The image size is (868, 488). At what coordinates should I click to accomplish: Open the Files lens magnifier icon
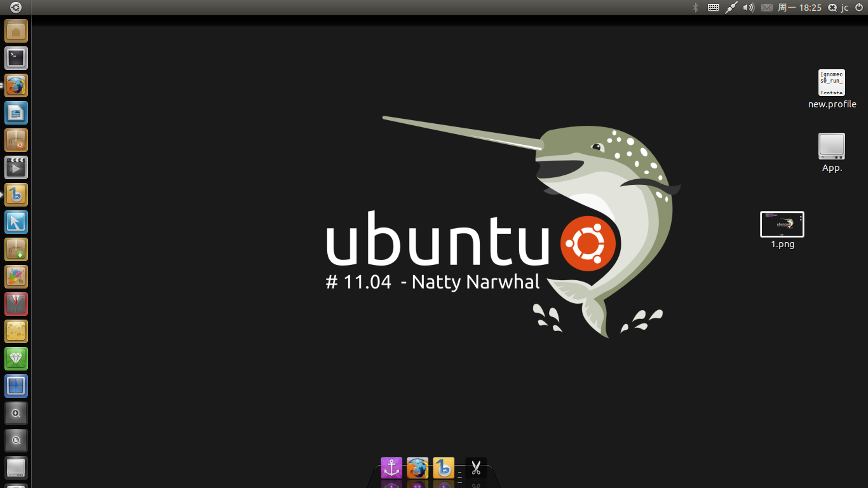16,440
